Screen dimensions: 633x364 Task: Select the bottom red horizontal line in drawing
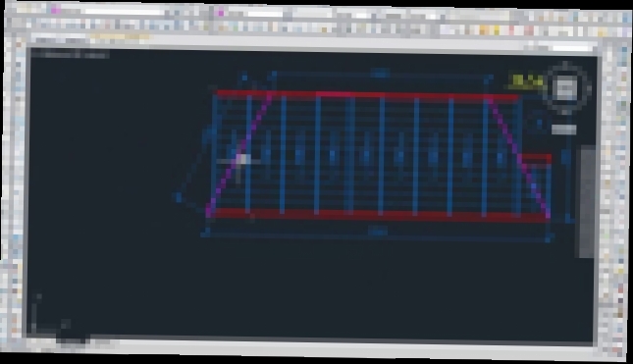tap(378, 215)
